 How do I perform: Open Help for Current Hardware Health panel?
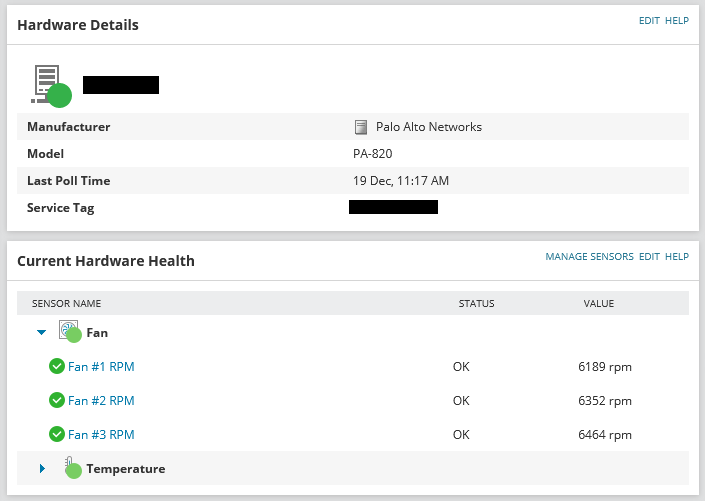coord(677,257)
